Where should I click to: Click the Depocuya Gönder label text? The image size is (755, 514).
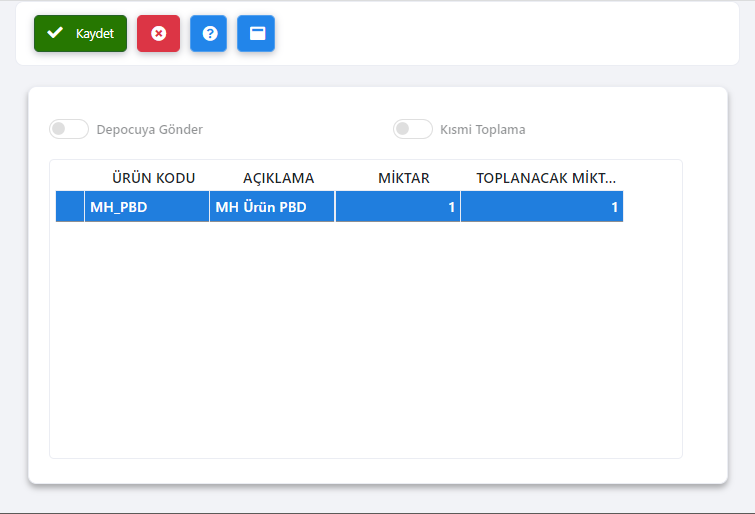point(149,129)
